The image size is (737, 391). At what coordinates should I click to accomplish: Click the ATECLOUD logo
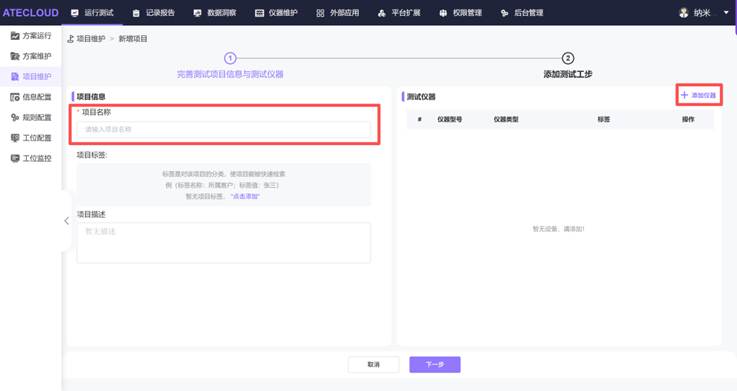(x=31, y=13)
